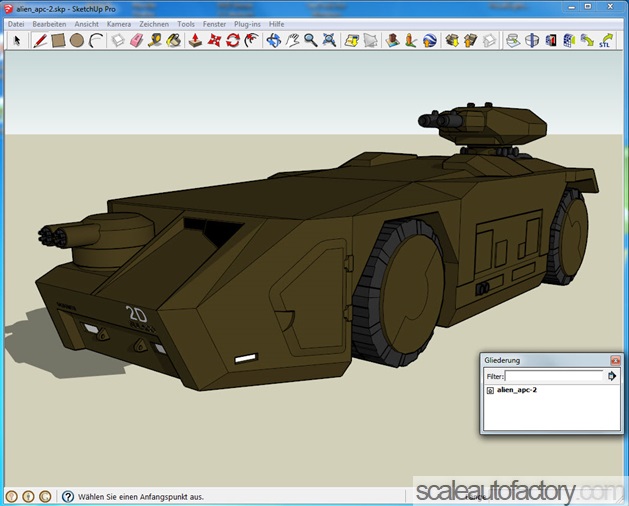This screenshot has width=629, height=506.
Task: Open the Tools menu
Action: [x=186, y=24]
